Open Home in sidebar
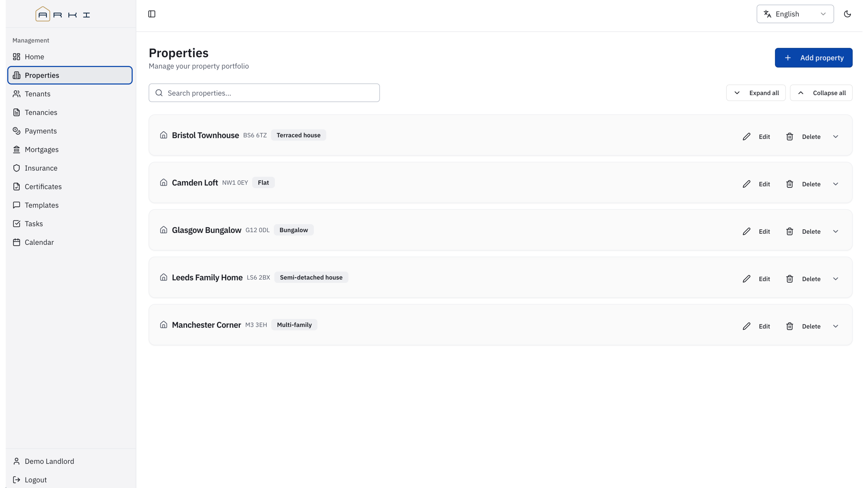The height and width of the screenshot is (488, 868). click(x=70, y=57)
